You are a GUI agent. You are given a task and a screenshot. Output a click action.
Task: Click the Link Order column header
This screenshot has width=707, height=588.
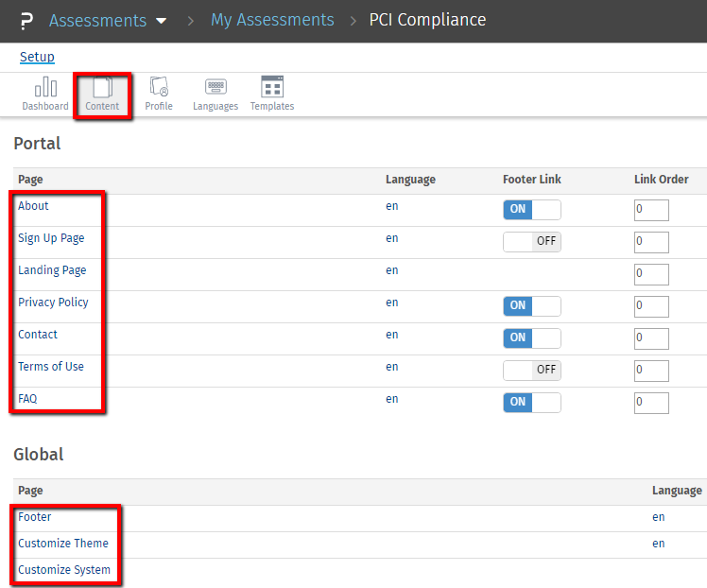point(662,180)
